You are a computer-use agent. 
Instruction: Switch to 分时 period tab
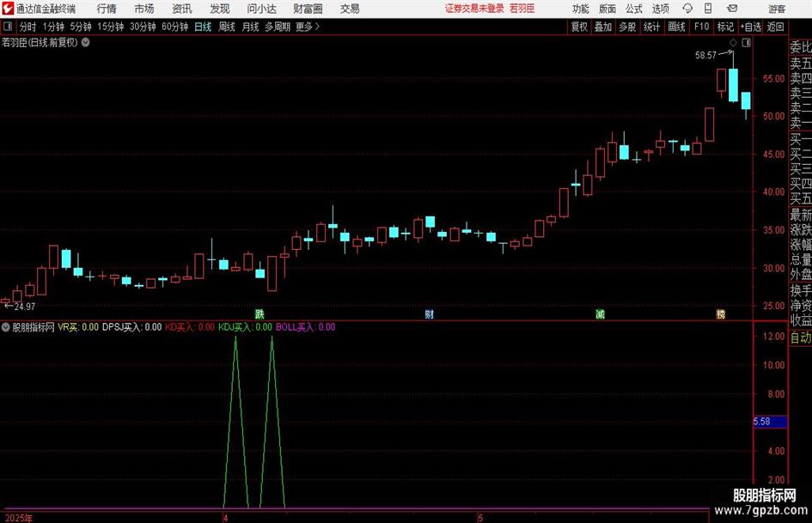click(28, 27)
